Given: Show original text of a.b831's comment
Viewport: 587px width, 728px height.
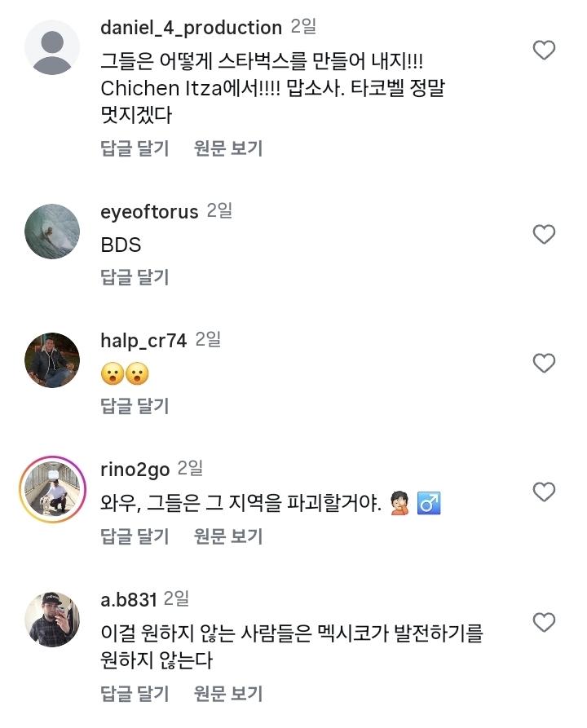Looking at the screenshot, I should (x=228, y=693).
